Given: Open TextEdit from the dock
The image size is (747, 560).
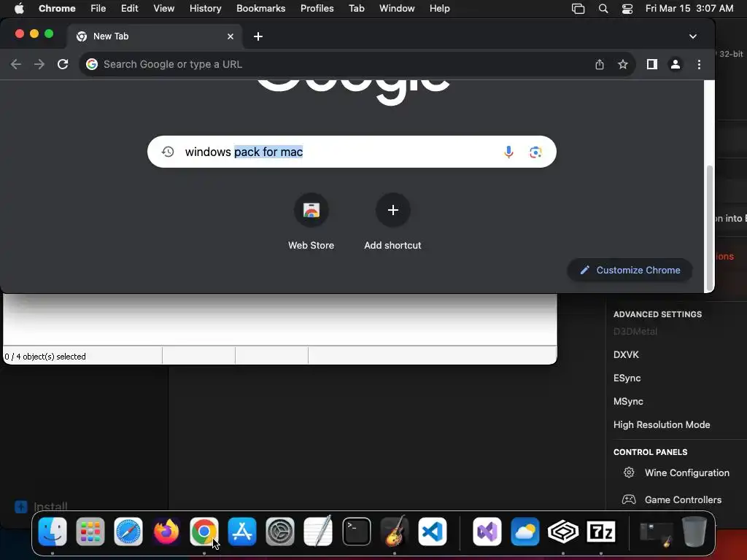Looking at the screenshot, I should point(318,532).
